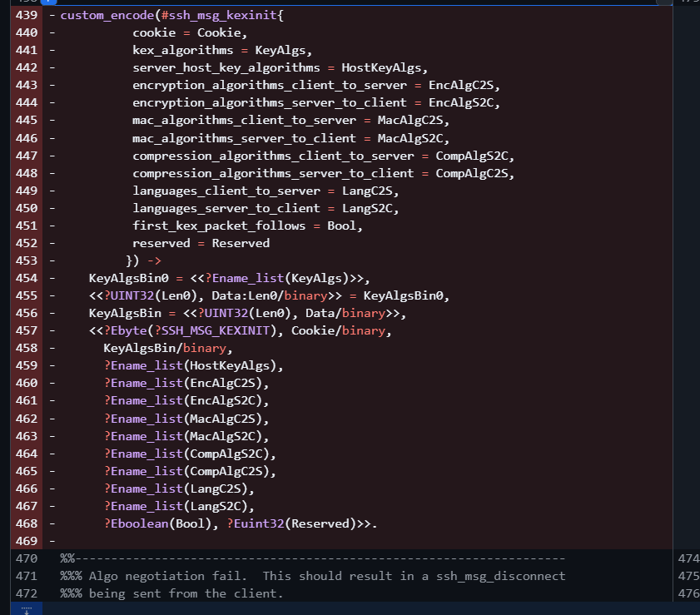Click '#ssh_msg_kexinit{' record name
The width and height of the screenshot is (700, 615).
click(x=222, y=16)
